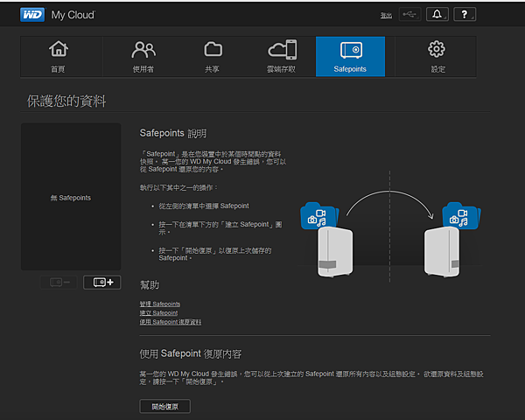Click the restore content with Safepoint heading
525x420 pixels.
(190, 353)
